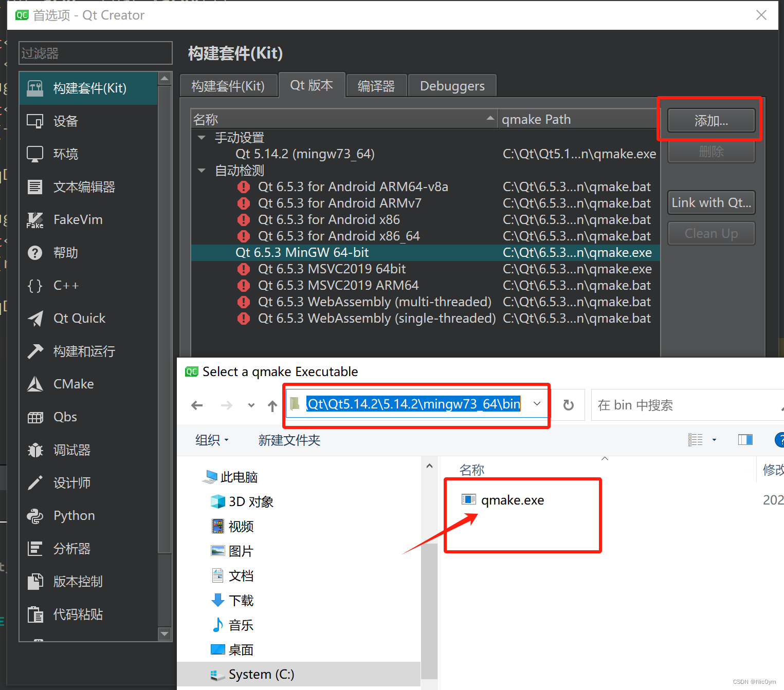
Task: Open the debugger (调试器) bug icon
Action: (x=35, y=450)
